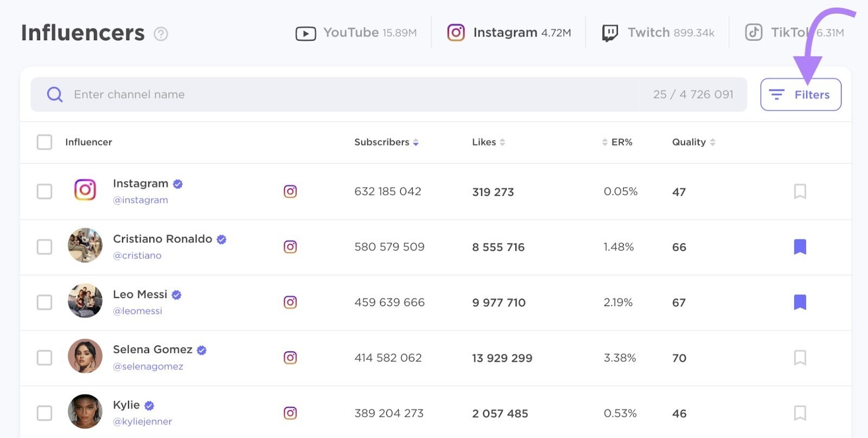Viewport: 868px width, 438px height.
Task: Check the box for Cristiano Ronaldo
Action: [44, 246]
